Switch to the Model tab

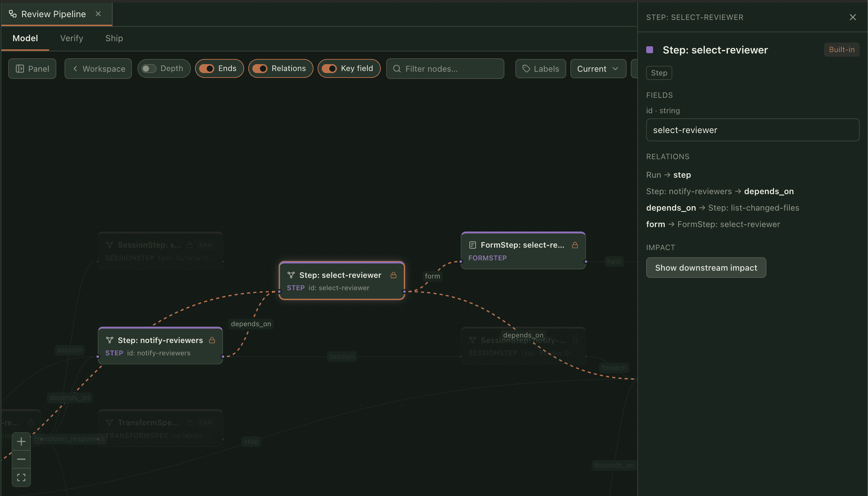tap(25, 38)
